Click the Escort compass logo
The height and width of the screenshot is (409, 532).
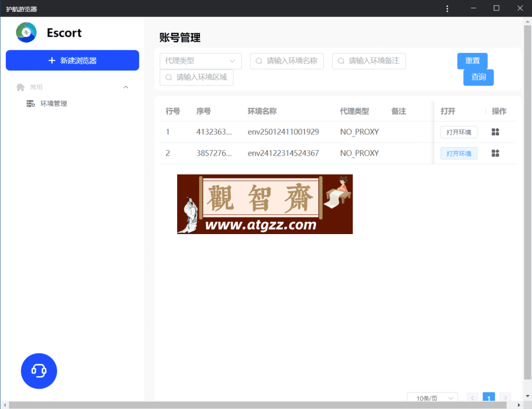pos(26,33)
